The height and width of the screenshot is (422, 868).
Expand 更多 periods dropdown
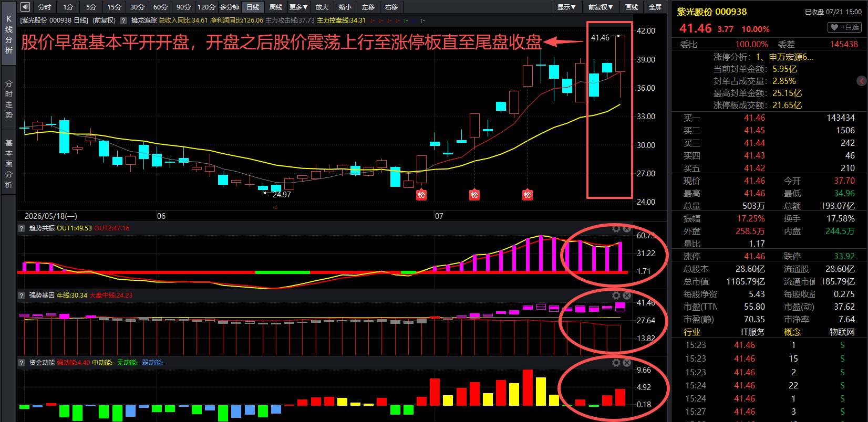click(x=298, y=7)
